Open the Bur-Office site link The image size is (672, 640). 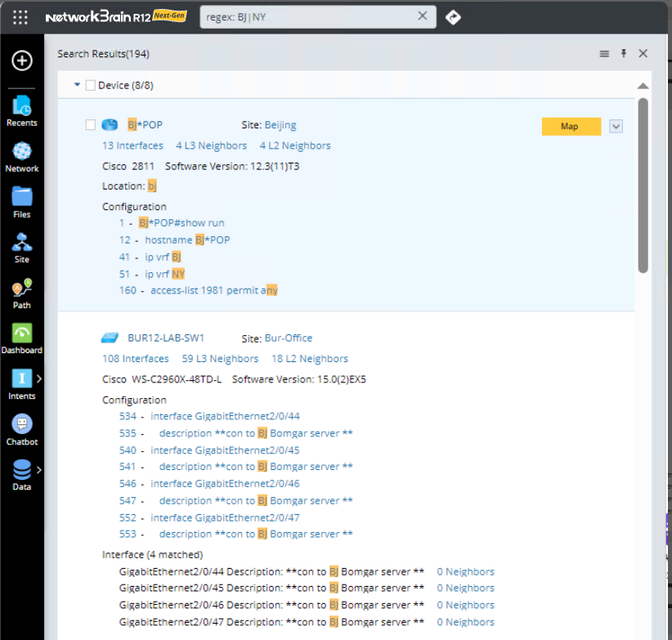point(289,338)
